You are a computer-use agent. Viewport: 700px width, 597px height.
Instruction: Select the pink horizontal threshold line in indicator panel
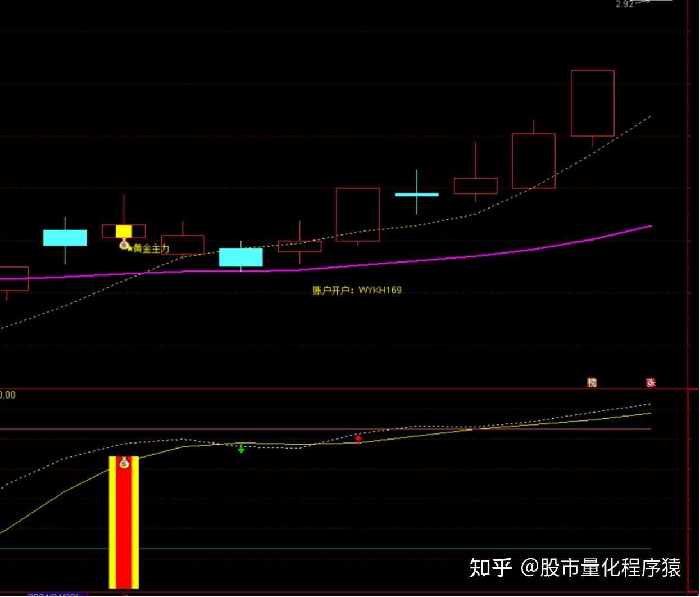(x=326, y=429)
